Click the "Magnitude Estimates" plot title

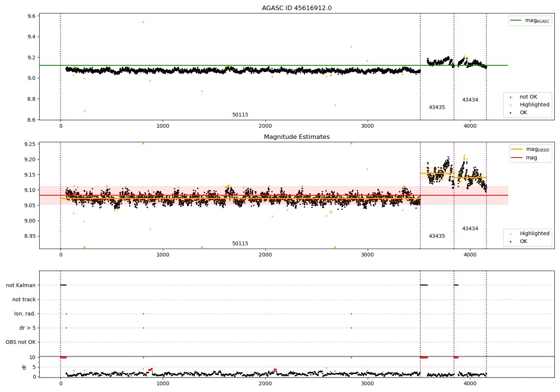pos(297,137)
